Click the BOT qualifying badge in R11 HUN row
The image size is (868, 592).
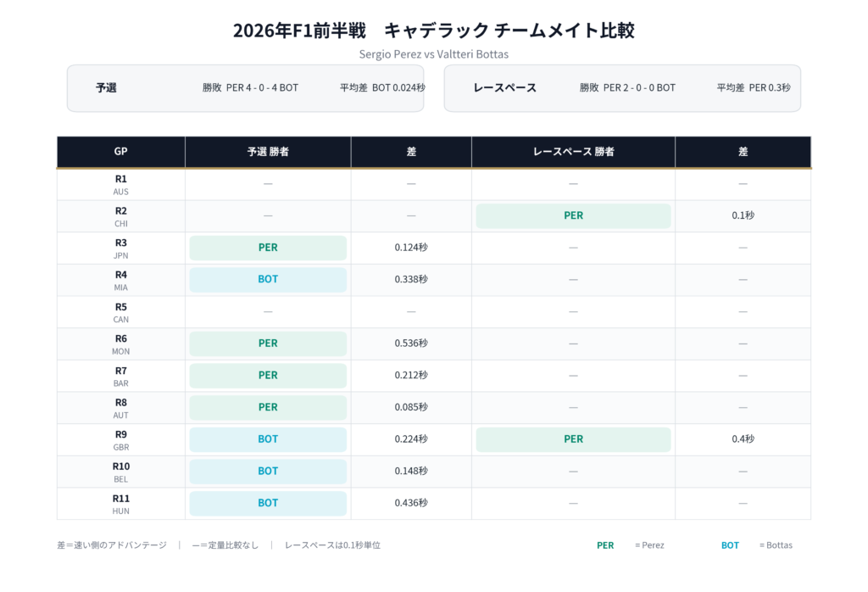(x=268, y=504)
